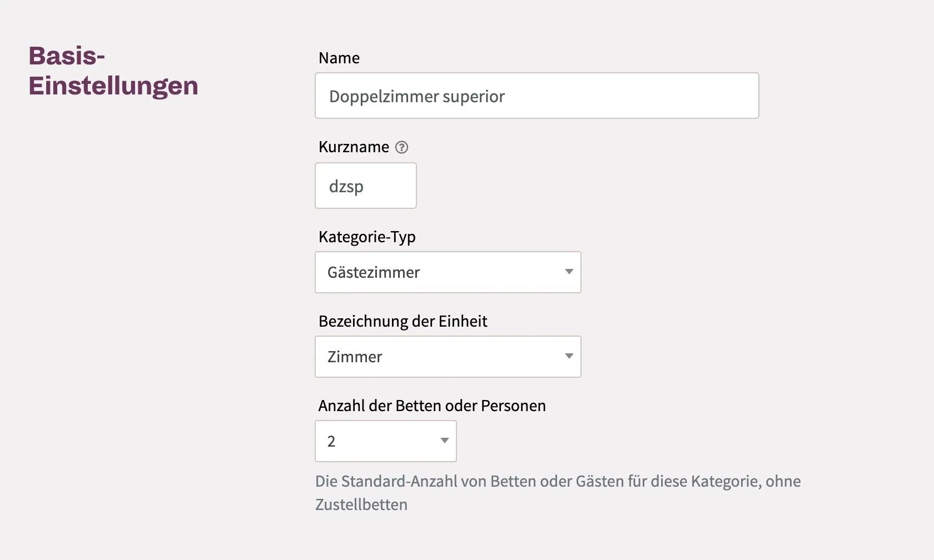This screenshot has width=934, height=560.
Task: Click the arrow of the Gästezimmer select
Action: coord(569,272)
